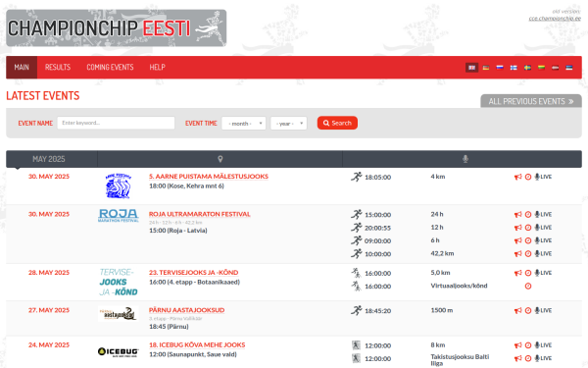This screenshot has width=588, height=368.
Task: Open the HELP menu tab
Action: coord(157,67)
